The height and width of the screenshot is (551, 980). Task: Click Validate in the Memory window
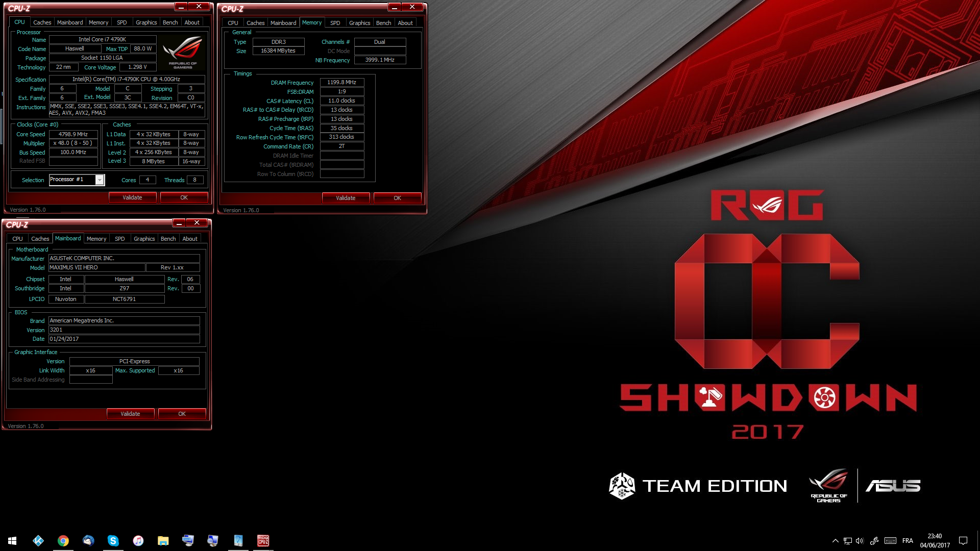click(x=346, y=198)
